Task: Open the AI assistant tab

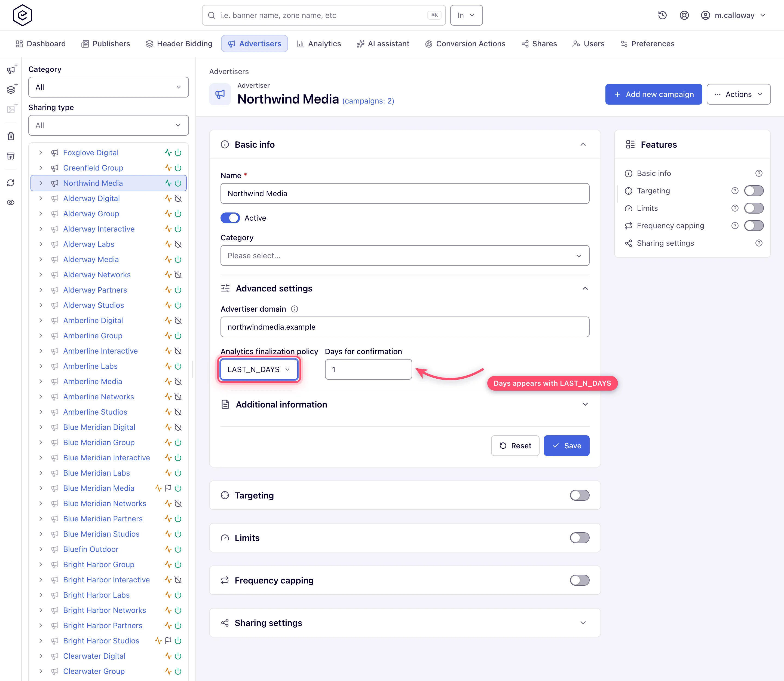Action: coord(383,44)
